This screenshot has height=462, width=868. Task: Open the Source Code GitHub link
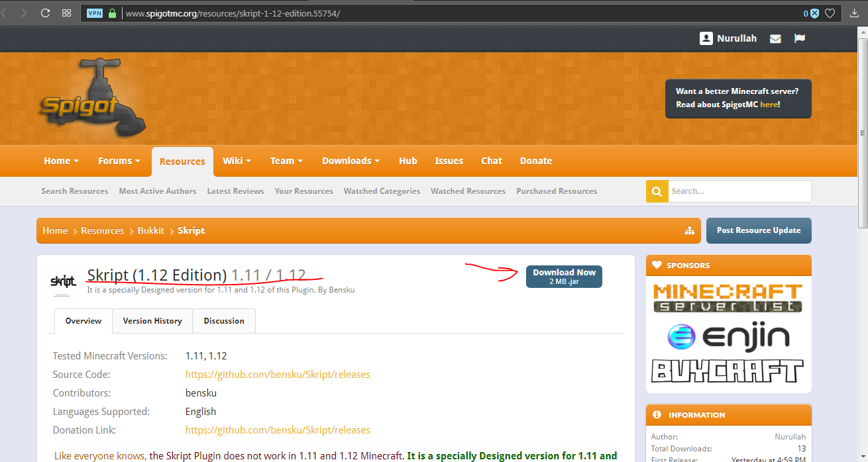coord(278,375)
